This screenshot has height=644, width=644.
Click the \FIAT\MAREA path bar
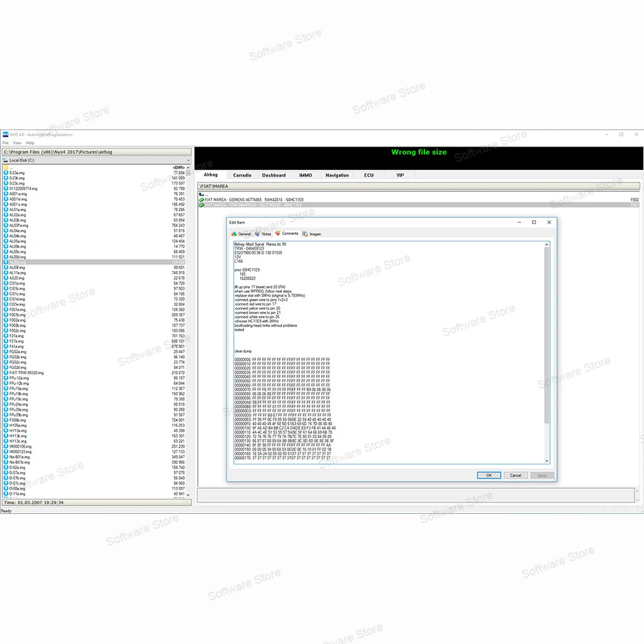[419, 186]
